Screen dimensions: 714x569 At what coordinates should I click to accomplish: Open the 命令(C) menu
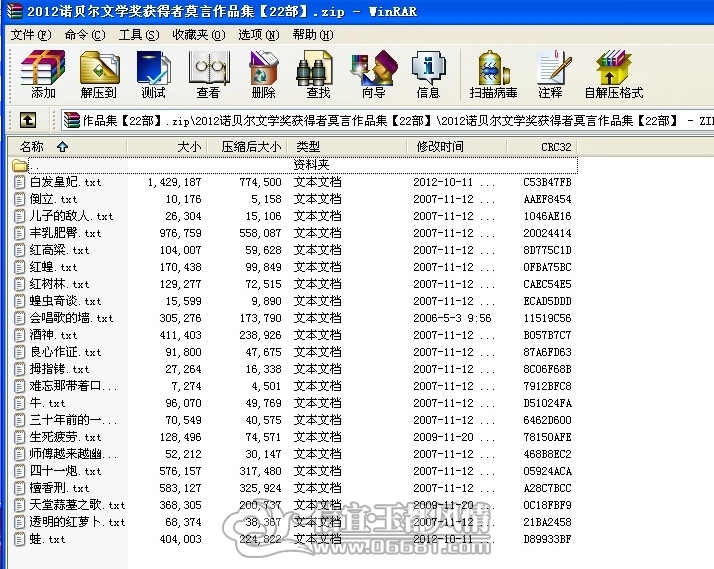pyautogui.click(x=85, y=35)
